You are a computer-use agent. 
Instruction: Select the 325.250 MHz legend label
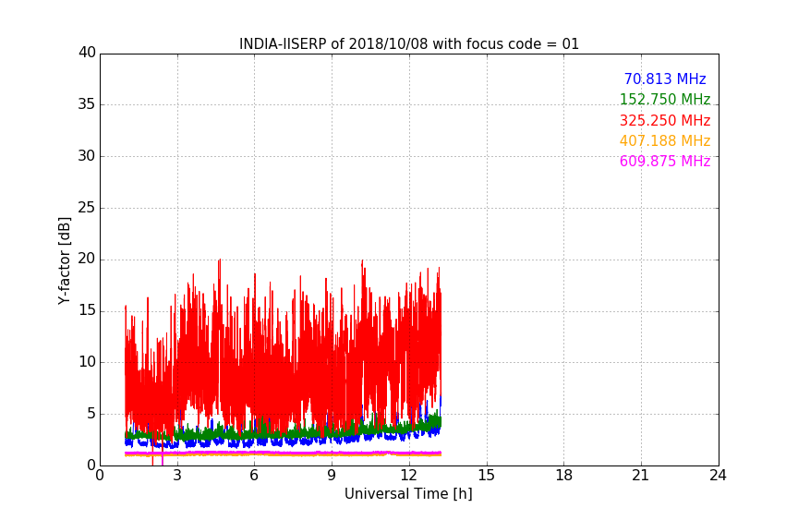665,120
